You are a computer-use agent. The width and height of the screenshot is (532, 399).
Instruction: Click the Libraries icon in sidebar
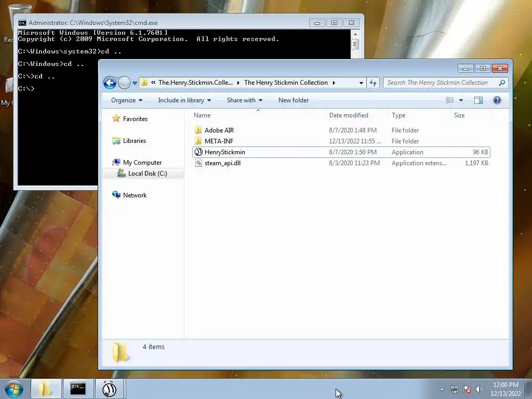(116, 140)
